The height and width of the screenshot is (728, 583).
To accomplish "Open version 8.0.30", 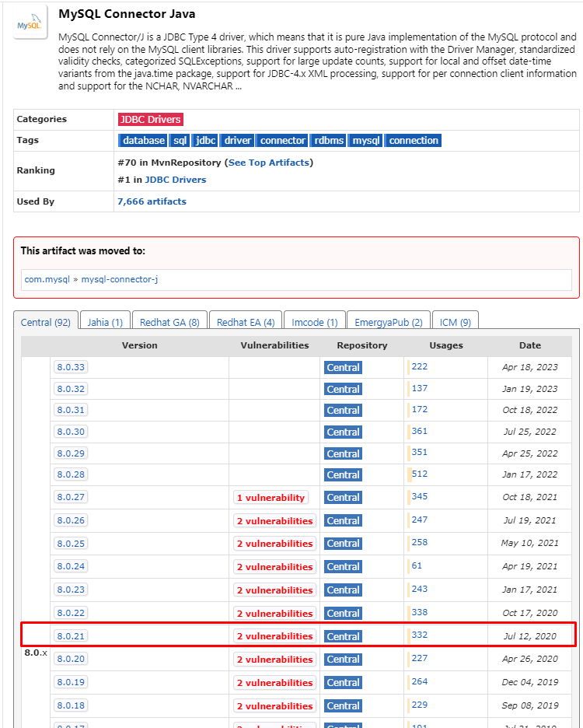I will [x=71, y=432].
